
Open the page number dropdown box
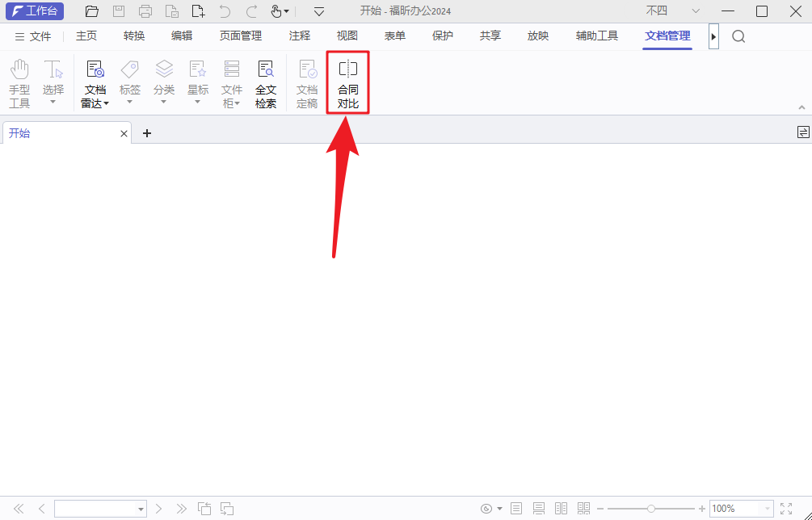point(141,509)
